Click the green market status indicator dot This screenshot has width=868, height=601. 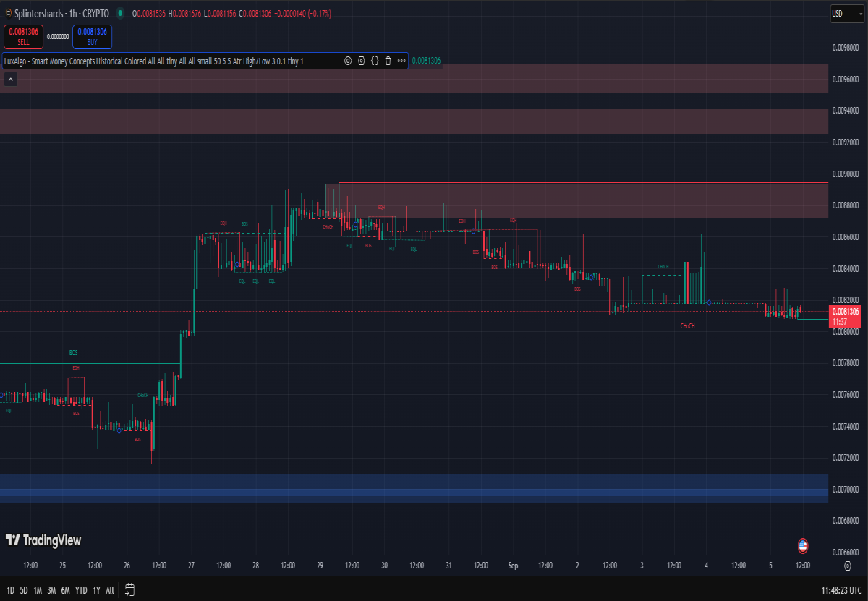[x=119, y=13]
